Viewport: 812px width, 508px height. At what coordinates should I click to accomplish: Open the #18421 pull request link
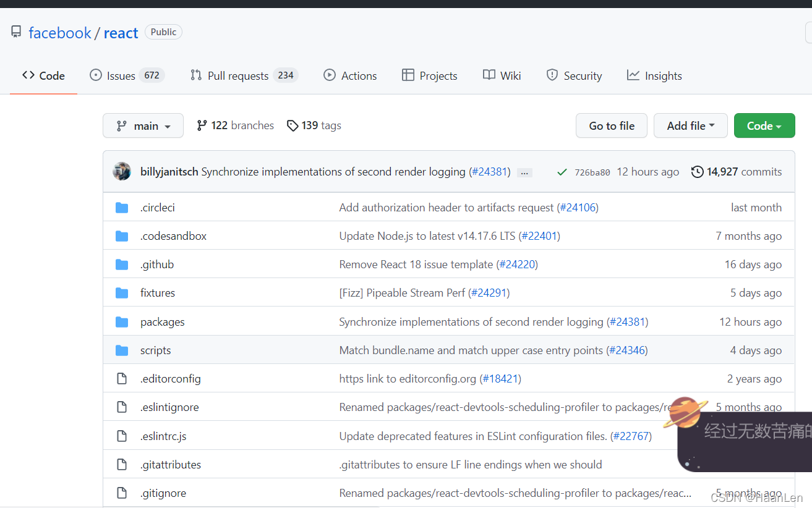click(x=500, y=379)
